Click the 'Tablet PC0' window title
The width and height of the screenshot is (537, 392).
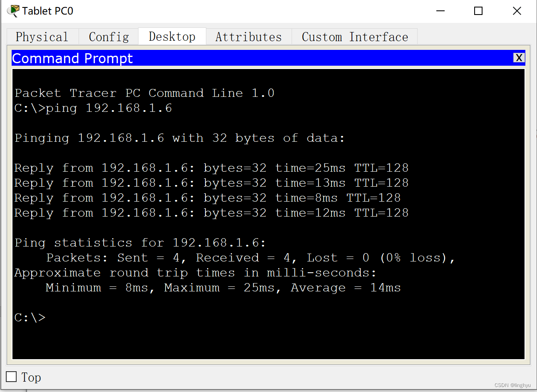[x=48, y=11]
